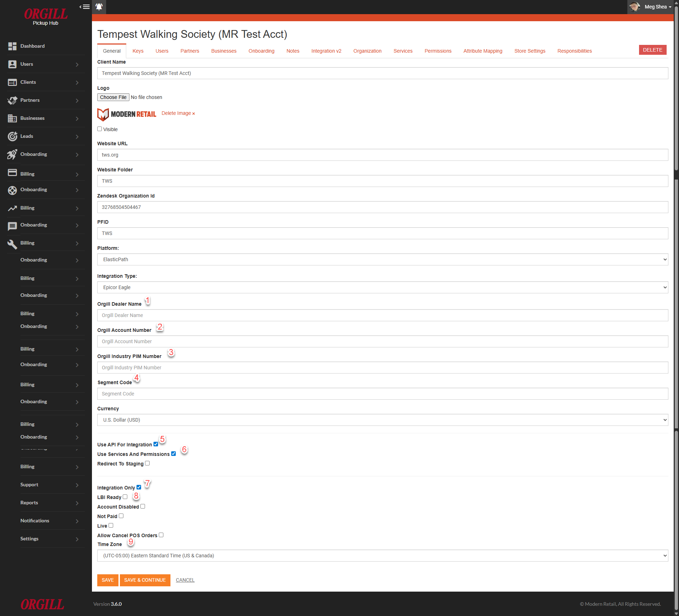The width and height of the screenshot is (679, 616).
Task: Click the Users person icon in the sidebar
Action: click(12, 64)
